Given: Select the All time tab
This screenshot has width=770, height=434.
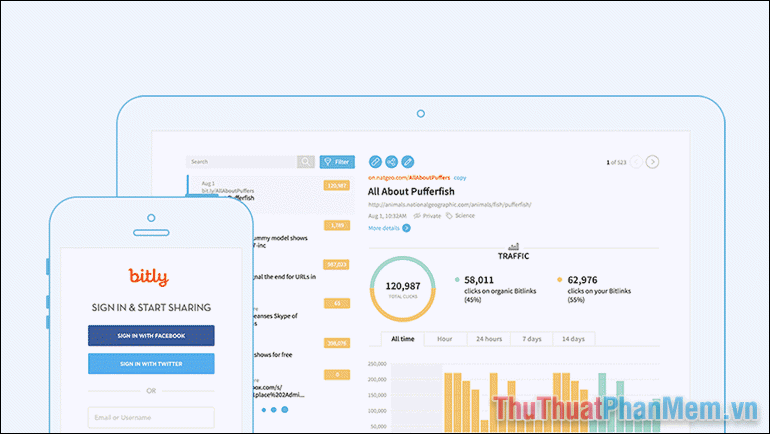Looking at the screenshot, I should (403, 339).
